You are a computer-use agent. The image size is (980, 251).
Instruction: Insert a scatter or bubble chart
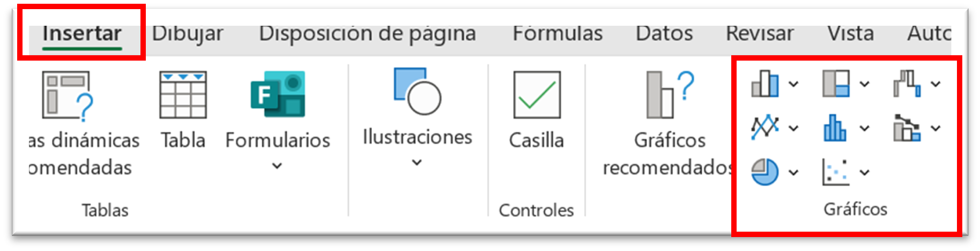[x=836, y=172]
